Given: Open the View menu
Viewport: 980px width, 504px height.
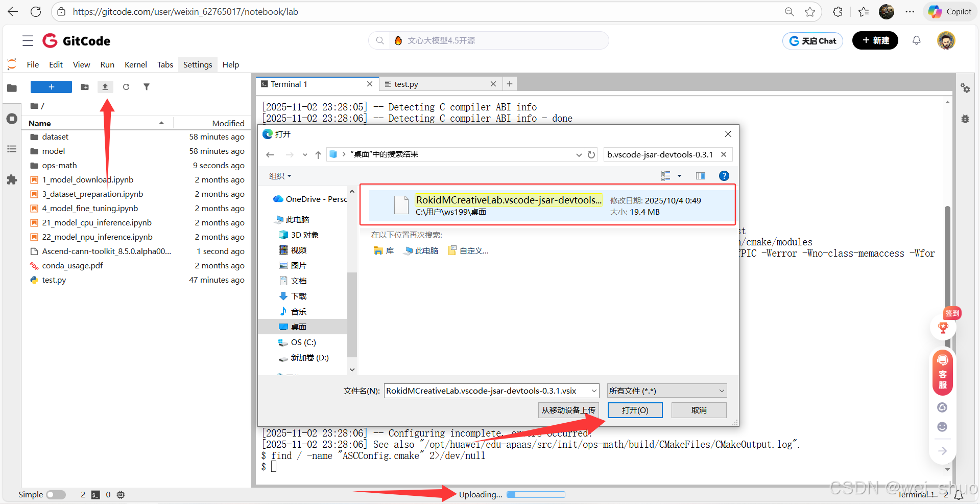Looking at the screenshot, I should tap(81, 64).
